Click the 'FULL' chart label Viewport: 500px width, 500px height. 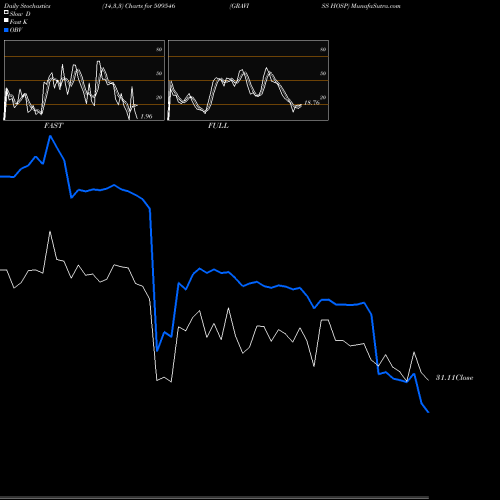(x=218, y=126)
